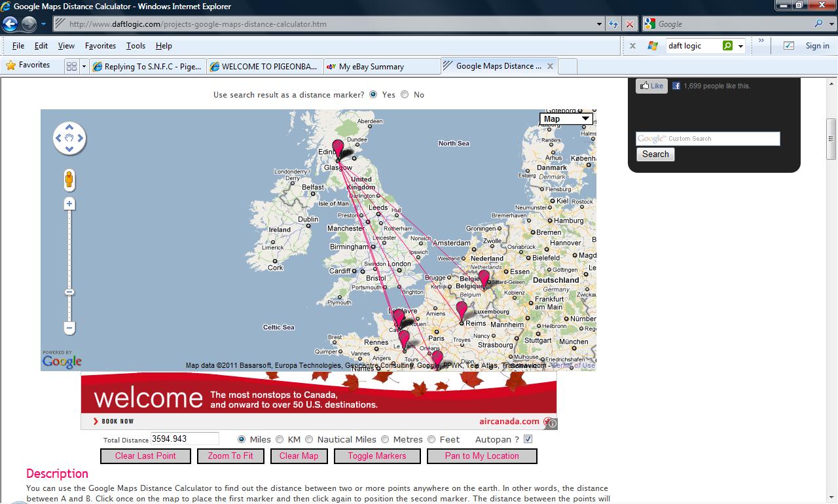838x504 pixels.
Task: Click the Favorites star icon
Action: pyautogui.click(x=10, y=65)
